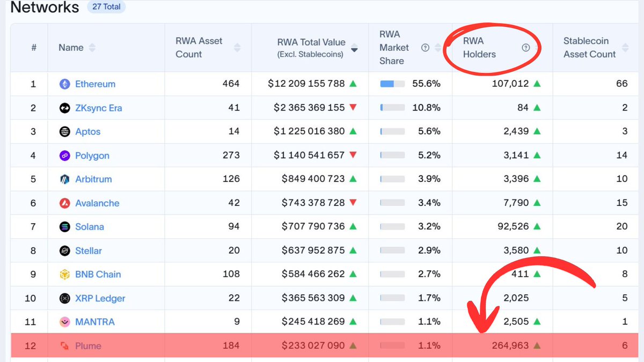The width and height of the screenshot is (644, 362).
Task: Click Aptos's 5.6% market share bar
Action: click(x=392, y=132)
